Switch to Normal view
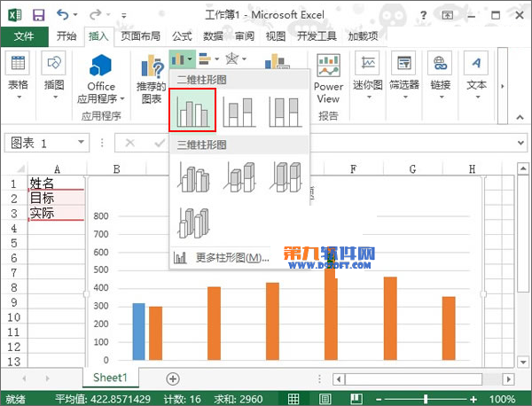This screenshot has height=406, width=532. (x=293, y=399)
